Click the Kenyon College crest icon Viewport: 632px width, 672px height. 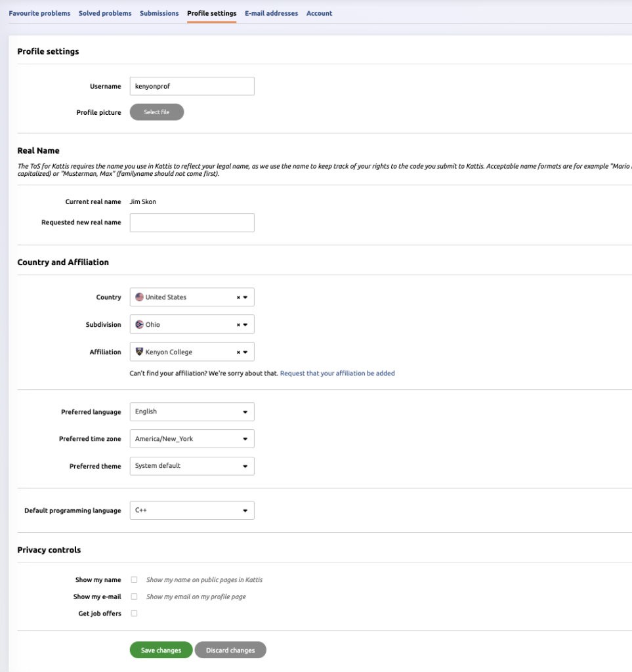coord(139,352)
